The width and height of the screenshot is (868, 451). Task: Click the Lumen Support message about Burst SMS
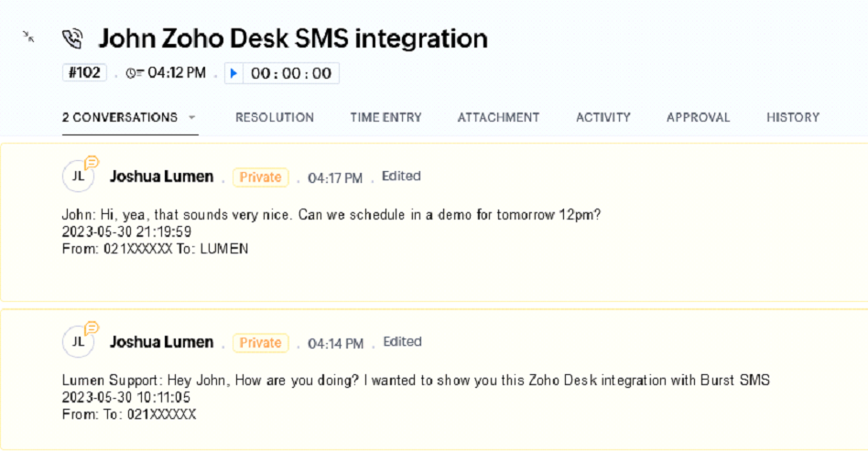coord(416,381)
